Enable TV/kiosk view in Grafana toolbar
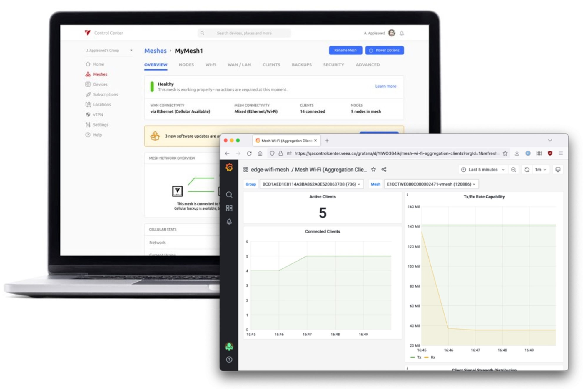 point(558,170)
